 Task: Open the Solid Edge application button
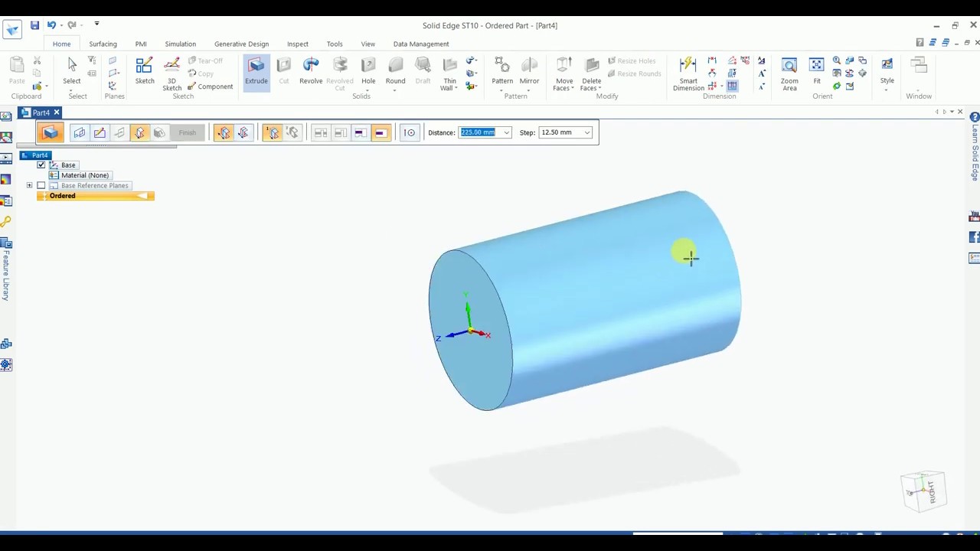pyautogui.click(x=11, y=30)
